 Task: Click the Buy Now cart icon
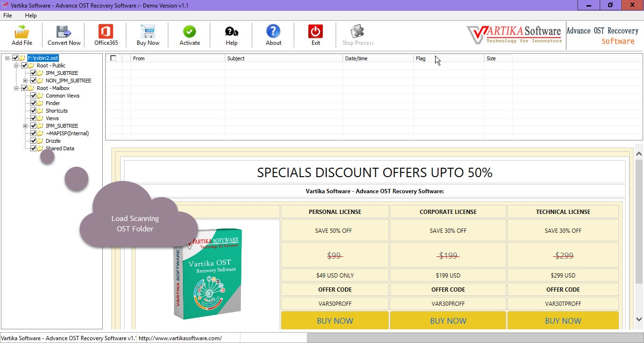(x=148, y=32)
